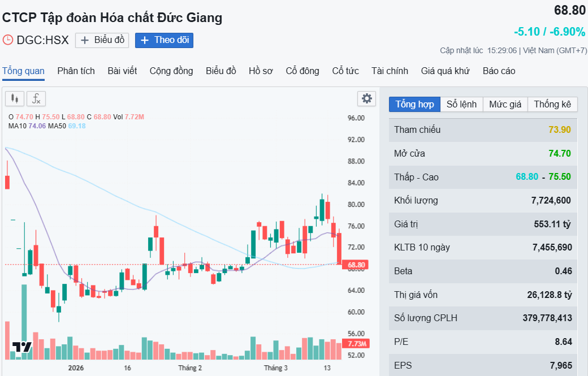View the Báo cáo tab

499,71
